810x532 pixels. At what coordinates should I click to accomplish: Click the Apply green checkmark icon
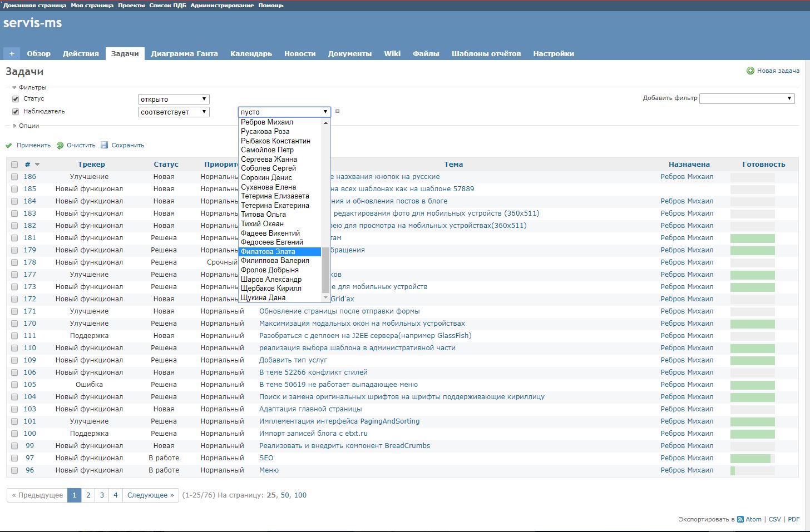(x=9, y=146)
